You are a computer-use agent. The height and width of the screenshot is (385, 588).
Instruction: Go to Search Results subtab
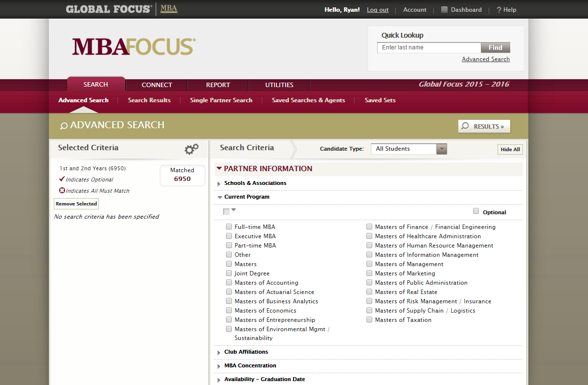149,100
